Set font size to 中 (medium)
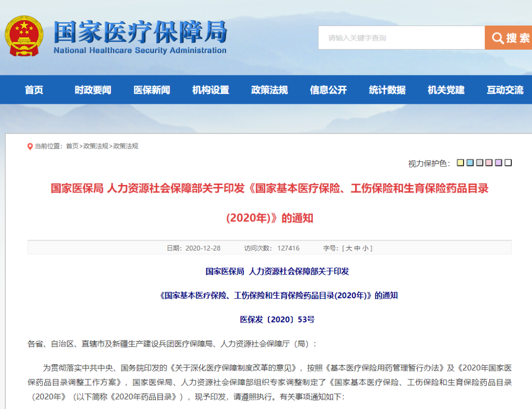This screenshot has width=532, height=409. 357,248
